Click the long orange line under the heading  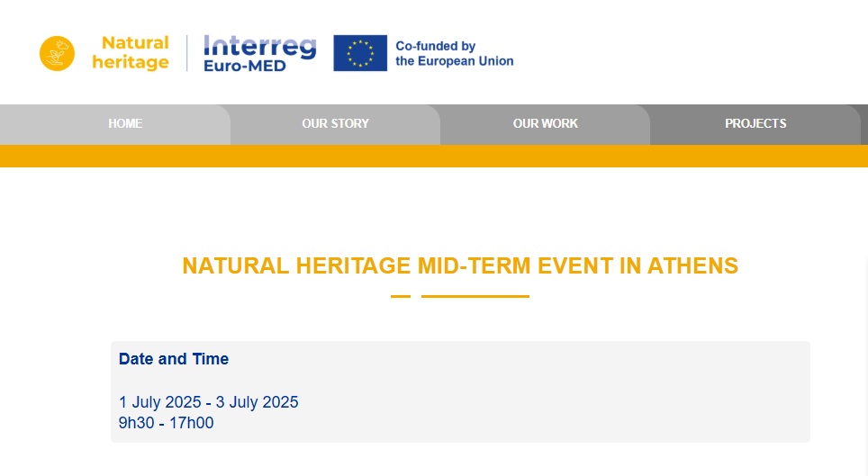coord(475,296)
